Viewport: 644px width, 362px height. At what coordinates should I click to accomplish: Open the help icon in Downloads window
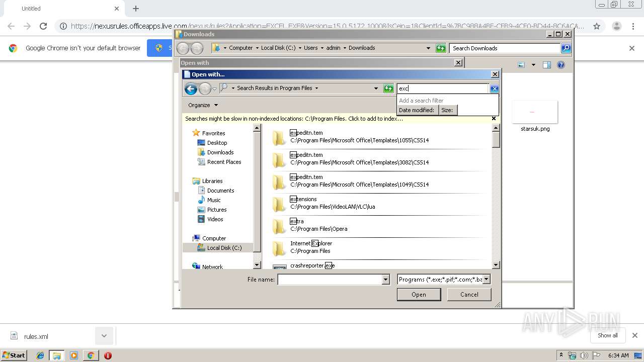tap(561, 65)
